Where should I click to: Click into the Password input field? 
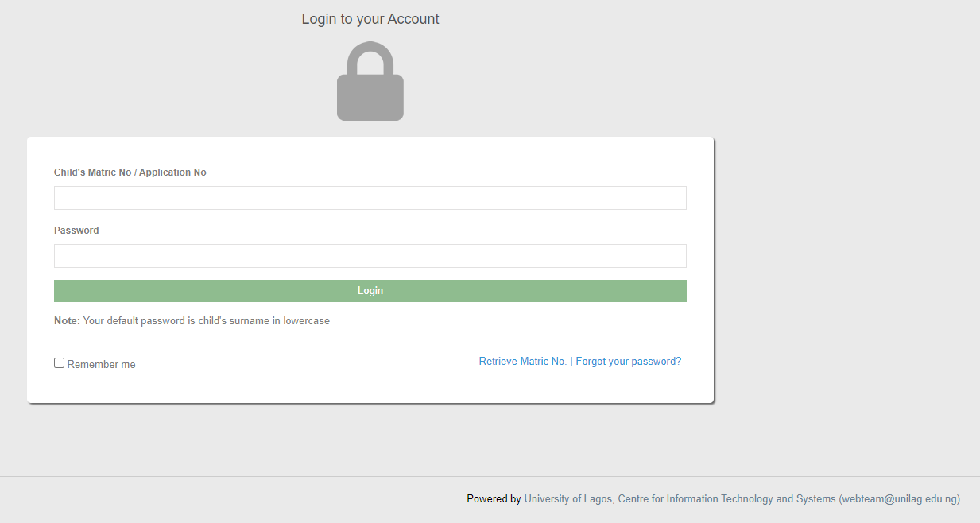pyautogui.click(x=370, y=256)
